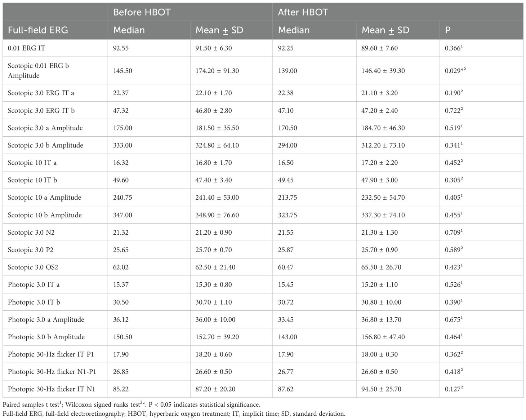
Task: Click the significant P value 0.029 cell
Action: coord(455,71)
